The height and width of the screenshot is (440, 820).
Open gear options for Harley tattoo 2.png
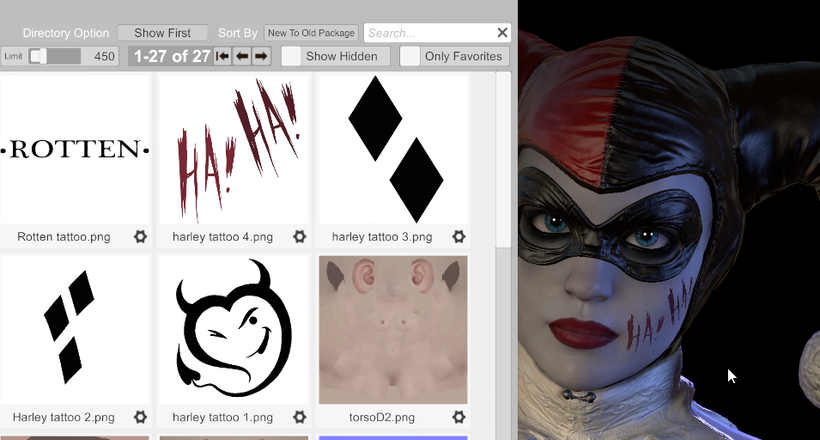[140, 417]
